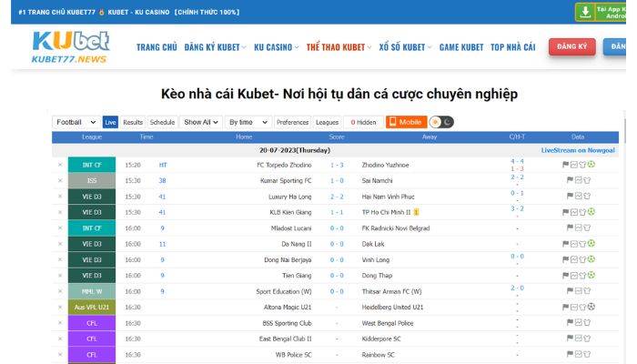
Task: Remove INT CF Torpedo Zhodino match with X
Action: (60, 165)
